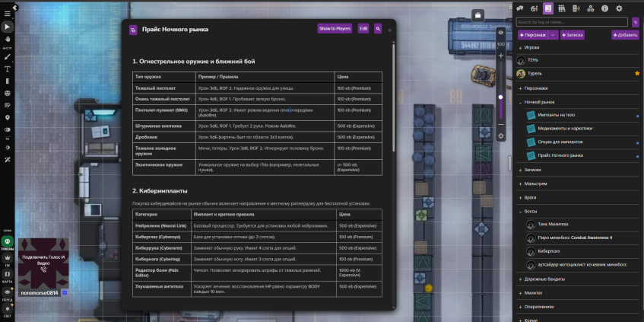The image size is (644, 322).
Task: Switch to the Map layer
Action: (x=8, y=274)
